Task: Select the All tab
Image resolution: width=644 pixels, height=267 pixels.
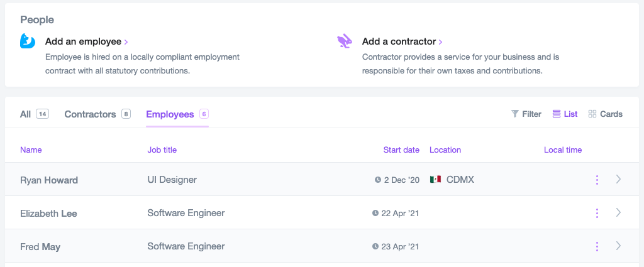Action: [x=26, y=114]
